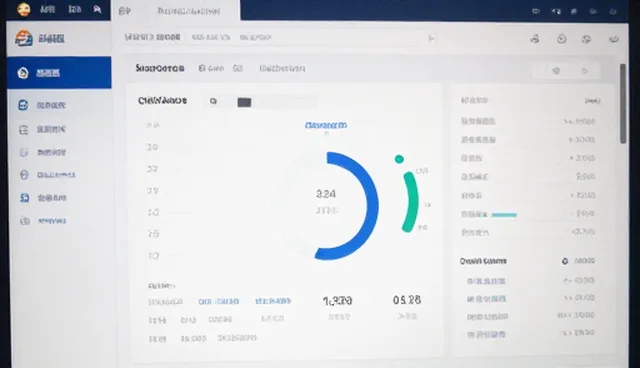The image size is (640, 368).
Task: Click the "05.28" value below the chart
Action: pyautogui.click(x=407, y=300)
